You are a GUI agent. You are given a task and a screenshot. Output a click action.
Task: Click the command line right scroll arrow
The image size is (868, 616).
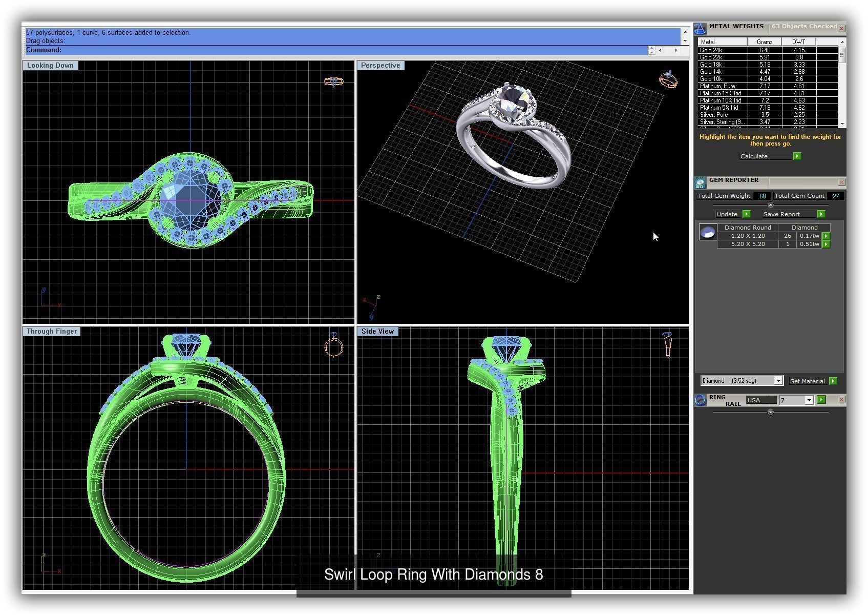pos(676,50)
